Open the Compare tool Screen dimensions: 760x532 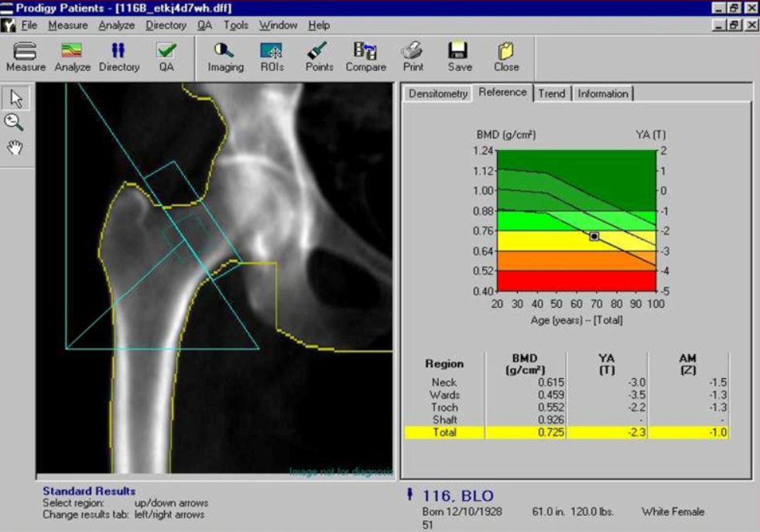[365, 56]
